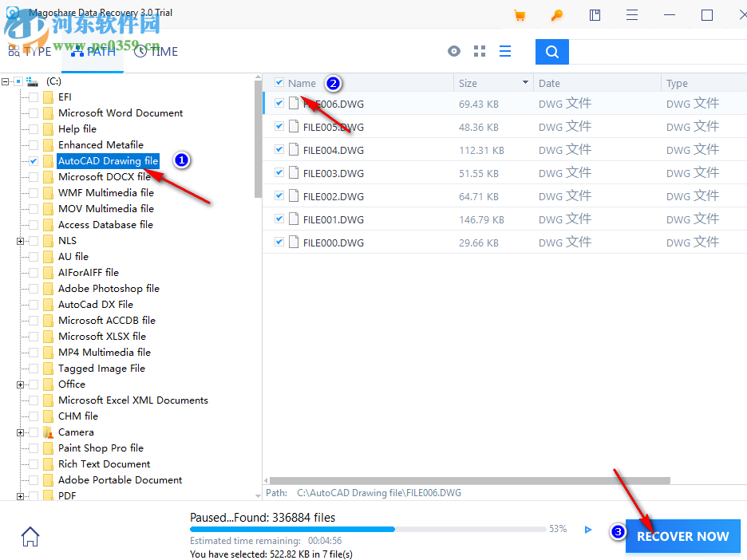Collapse the (C:) drive tree node
Image resolution: width=747 pixels, height=560 pixels.
point(6,81)
